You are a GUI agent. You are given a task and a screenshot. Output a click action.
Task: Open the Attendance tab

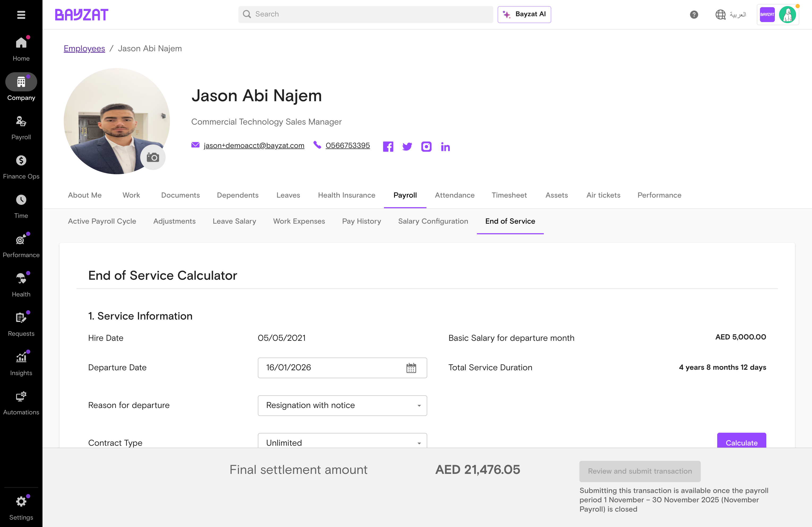(x=454, y=195)
